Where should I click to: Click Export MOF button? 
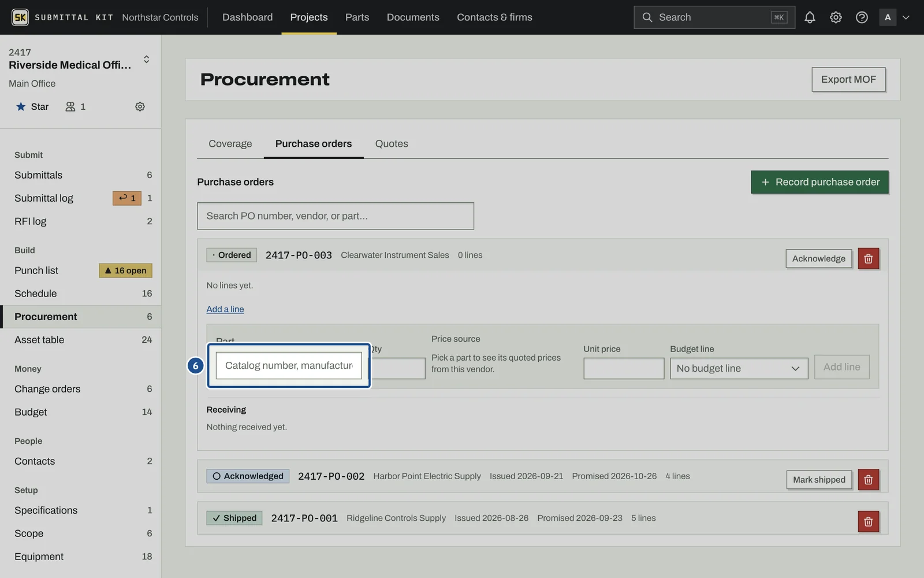tap(848, 80)
